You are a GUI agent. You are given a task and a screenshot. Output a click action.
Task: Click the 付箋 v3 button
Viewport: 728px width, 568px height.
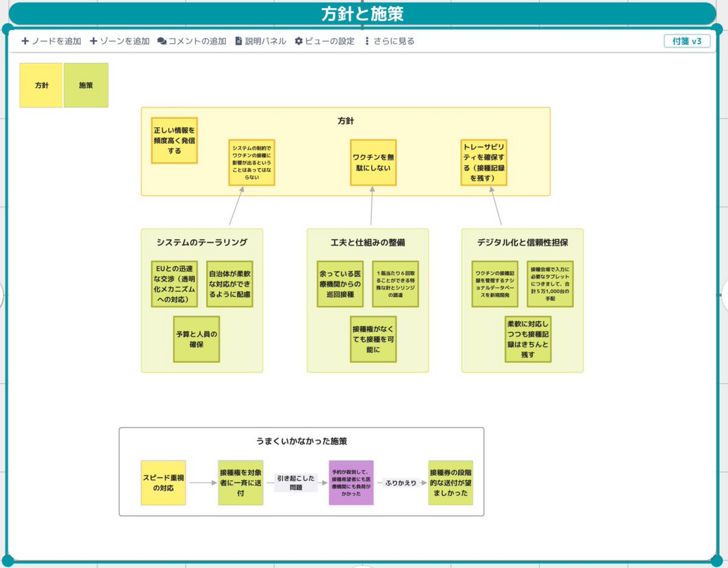tap(687, 41)
